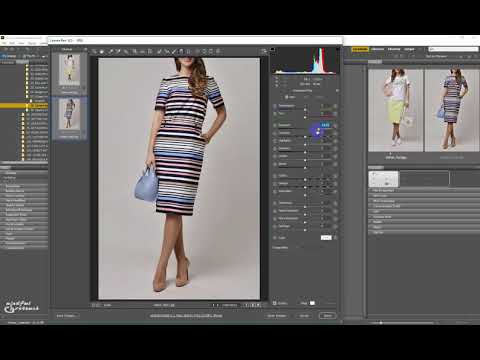
Task: Click minus icon beside Temperature slider
Action: (x=275, y=106)
